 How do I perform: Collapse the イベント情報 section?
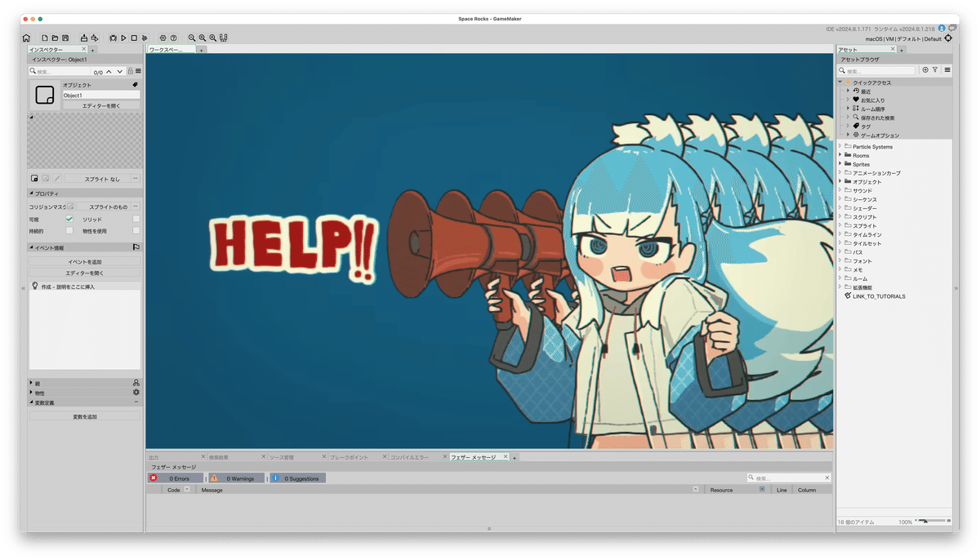(31, 247)
